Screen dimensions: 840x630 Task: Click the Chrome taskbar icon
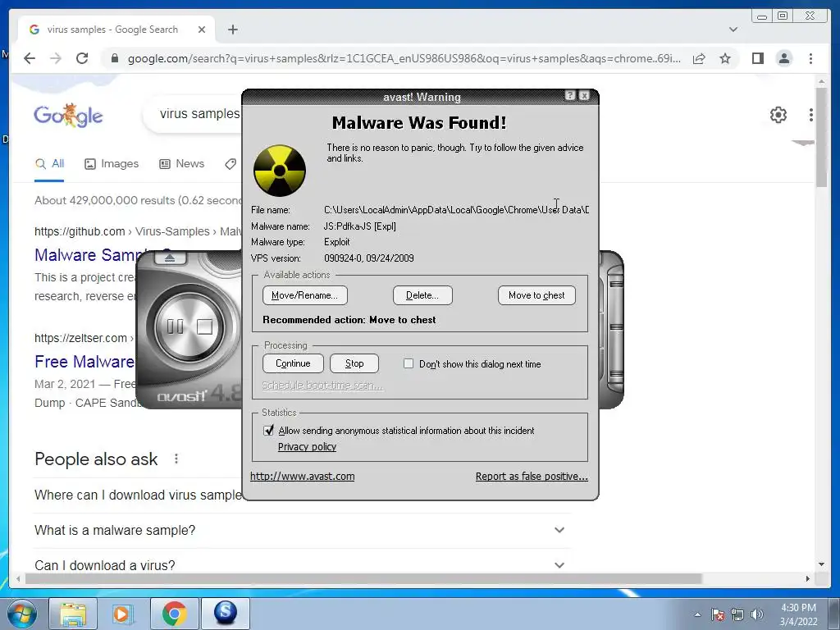[174, 614]
